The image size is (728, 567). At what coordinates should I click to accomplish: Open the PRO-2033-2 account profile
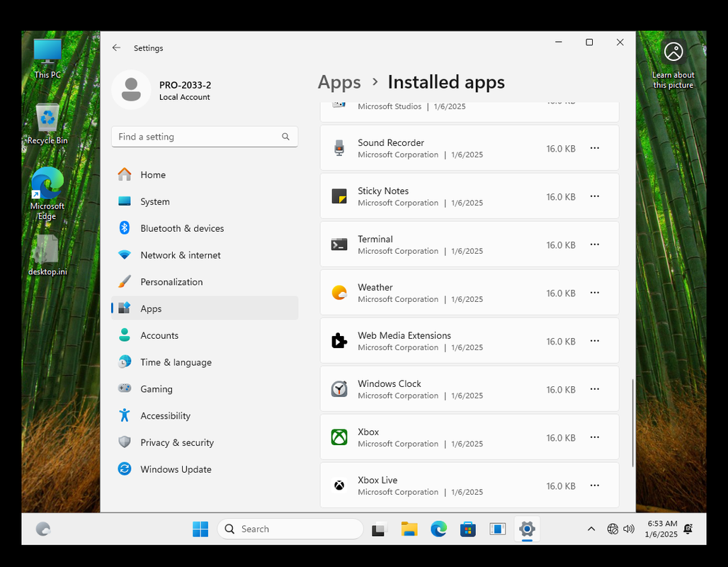162,90
